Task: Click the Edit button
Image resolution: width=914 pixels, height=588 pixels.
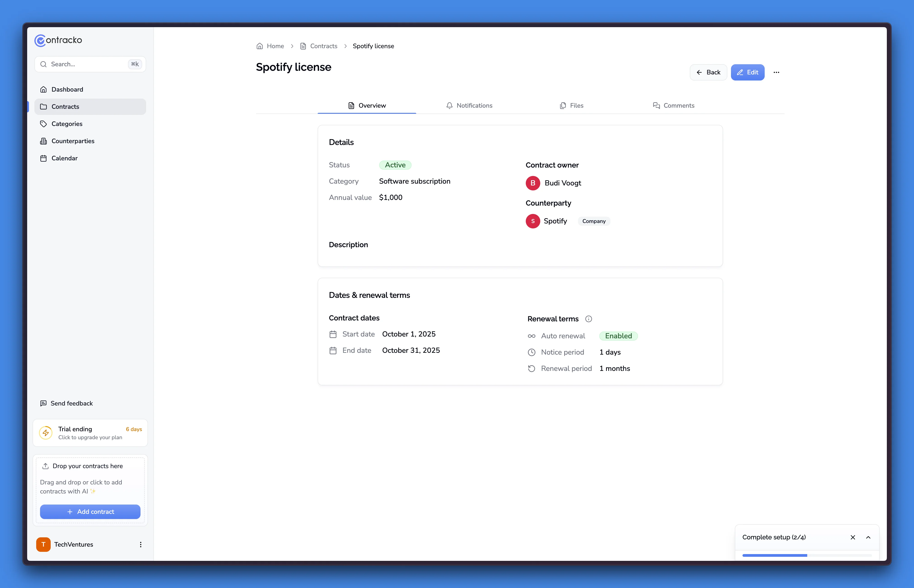Action: [x=747, y=72]
